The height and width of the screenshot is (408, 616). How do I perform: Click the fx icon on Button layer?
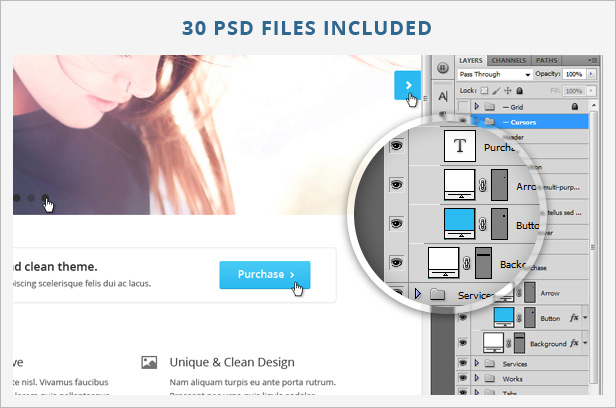574,318
